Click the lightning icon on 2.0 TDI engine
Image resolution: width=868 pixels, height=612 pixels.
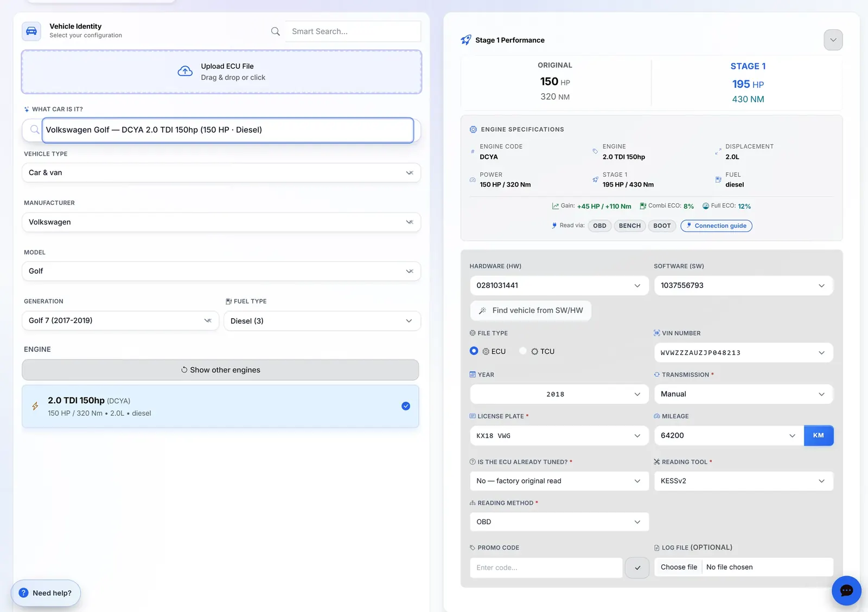(x=35, y=406)
